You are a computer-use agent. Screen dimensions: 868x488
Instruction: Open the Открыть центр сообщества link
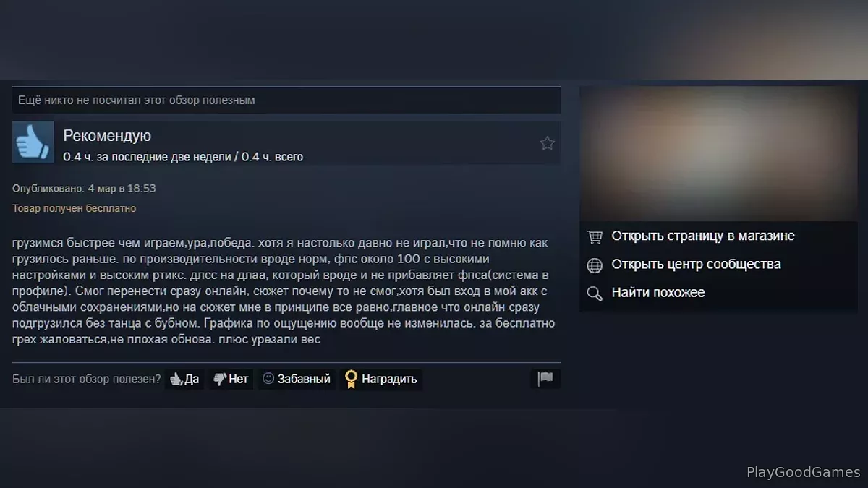(x=696, y=264)
